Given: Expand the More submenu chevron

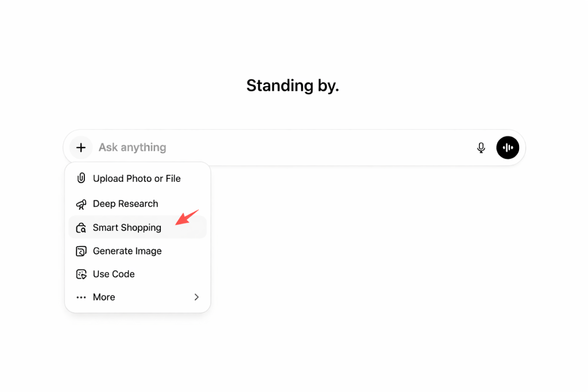Looking at the screenshot, I should tap(196, 297).
